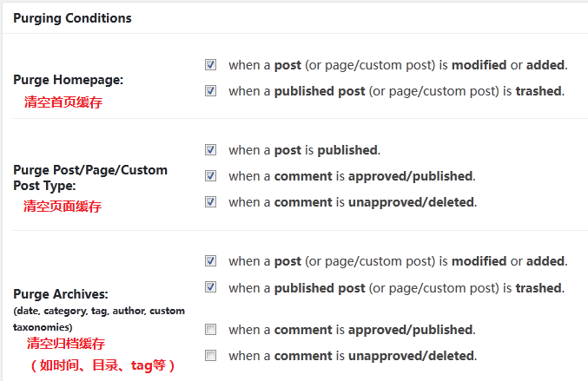
Task: Uncheck Purge Post 'comment approved/published' checkbox
Action: 211,175
